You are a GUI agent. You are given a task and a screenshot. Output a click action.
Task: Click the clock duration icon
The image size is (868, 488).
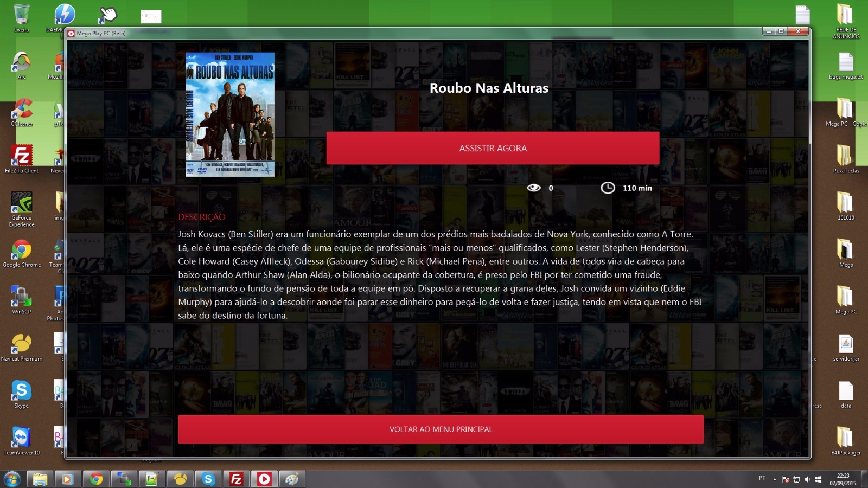[x=608, y=188]
